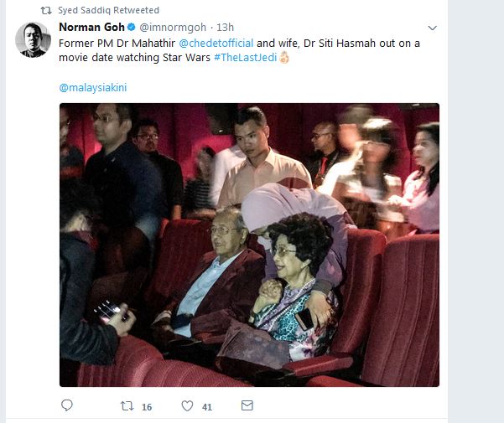Click the envelope direct message icon
The height and width of the screenshot is (423, 504).
[247, 405]
